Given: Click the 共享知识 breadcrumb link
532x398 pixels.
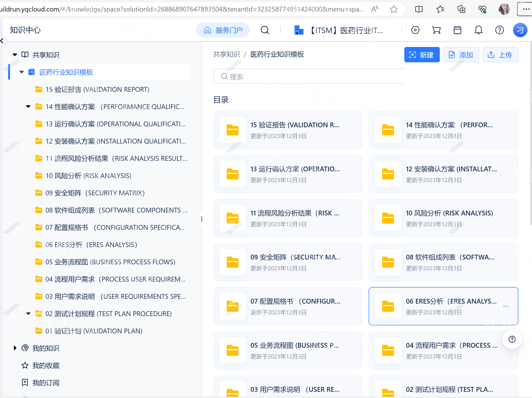Looking at the screenshot, I should point(226,54).
